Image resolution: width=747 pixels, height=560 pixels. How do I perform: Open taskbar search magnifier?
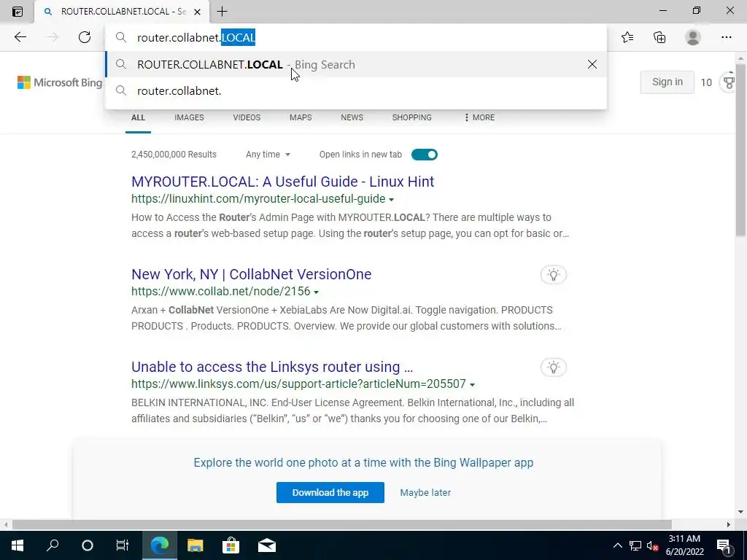[x=53, y=545]
